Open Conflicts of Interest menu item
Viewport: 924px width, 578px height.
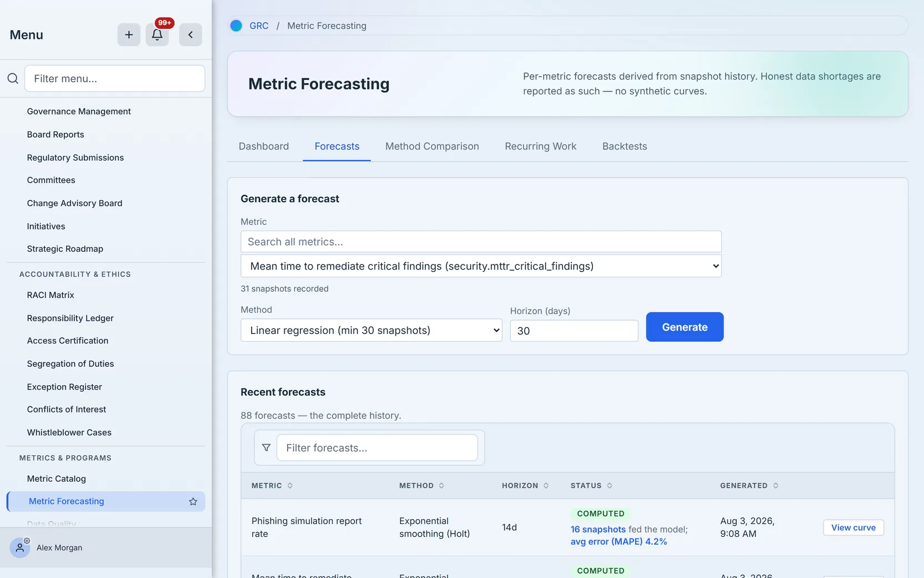67,410
